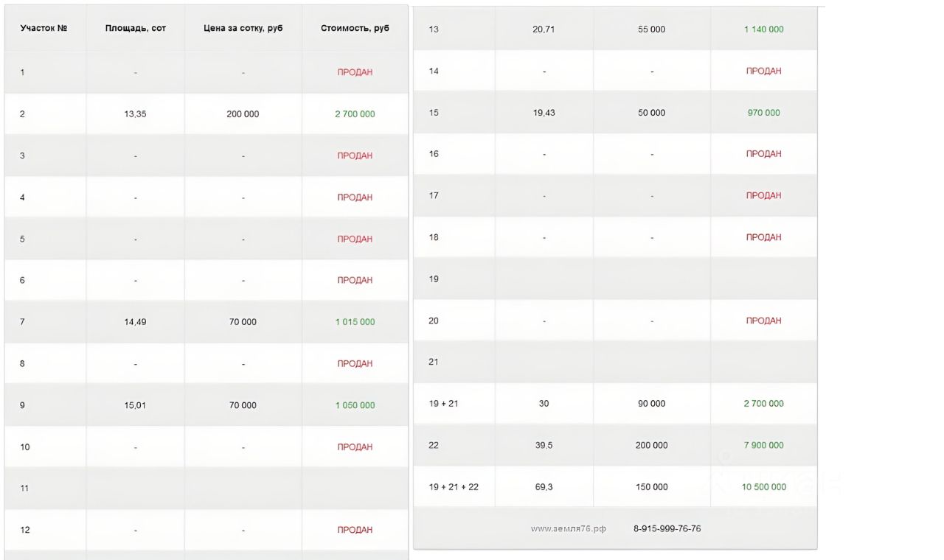Select the area value 20,71
The height and width of the screenshot is (560, 944).
pyautogui.click(x=544, y=29)
